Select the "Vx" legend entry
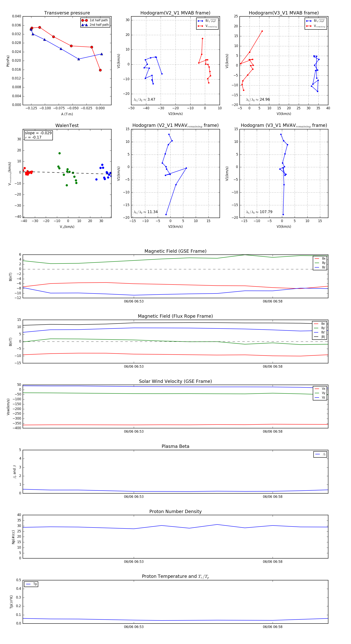 tap(320, 389)
